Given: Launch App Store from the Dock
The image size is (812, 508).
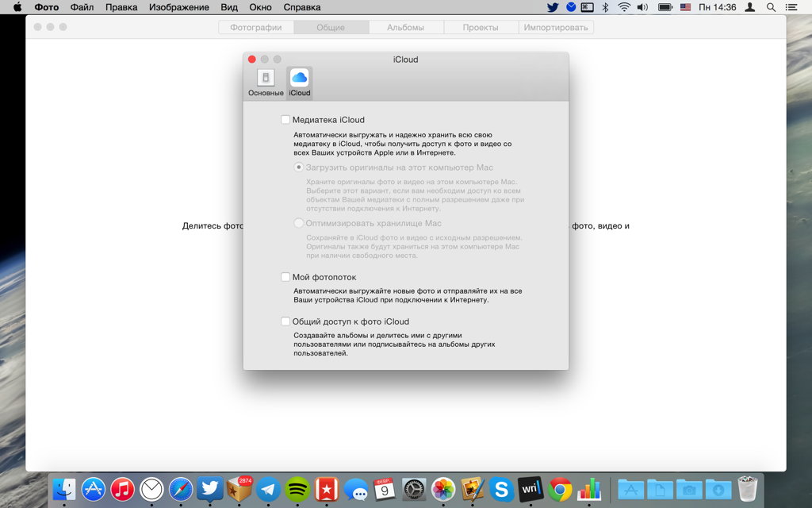Looking at the screenshot, I should coord(94,489).
